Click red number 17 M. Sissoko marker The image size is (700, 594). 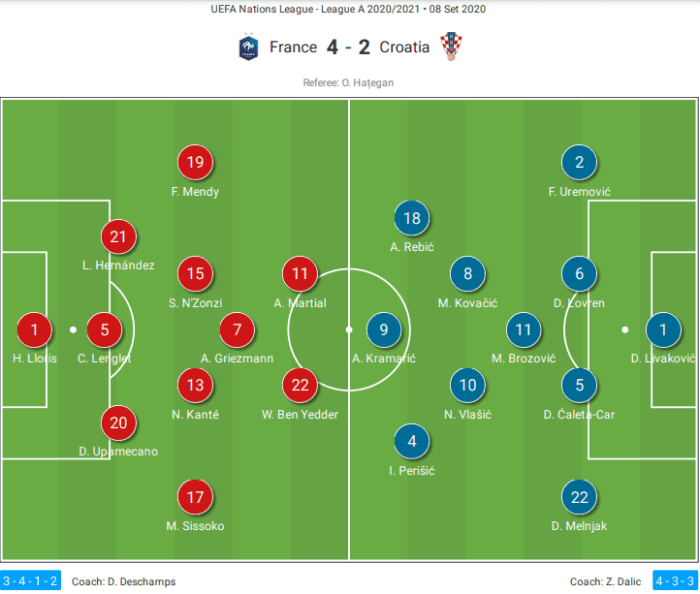pyautogui.click(x=195, y=497)
